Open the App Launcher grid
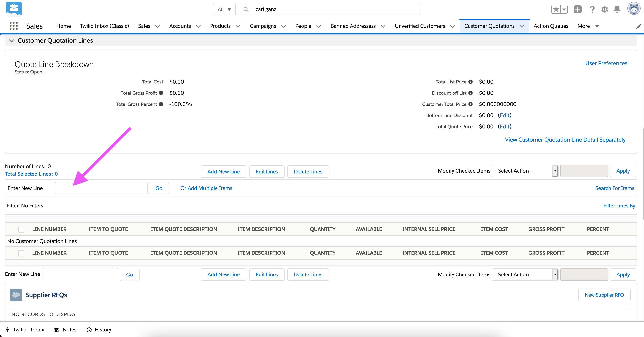 (x=13, y=26)
